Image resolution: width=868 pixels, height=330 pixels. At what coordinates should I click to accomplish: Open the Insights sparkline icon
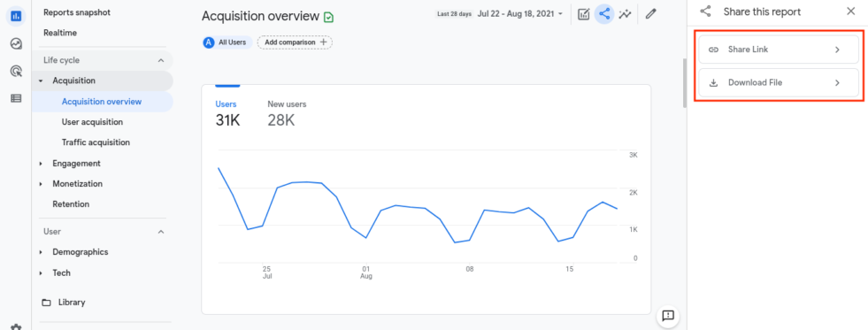[x=625, y=14]
